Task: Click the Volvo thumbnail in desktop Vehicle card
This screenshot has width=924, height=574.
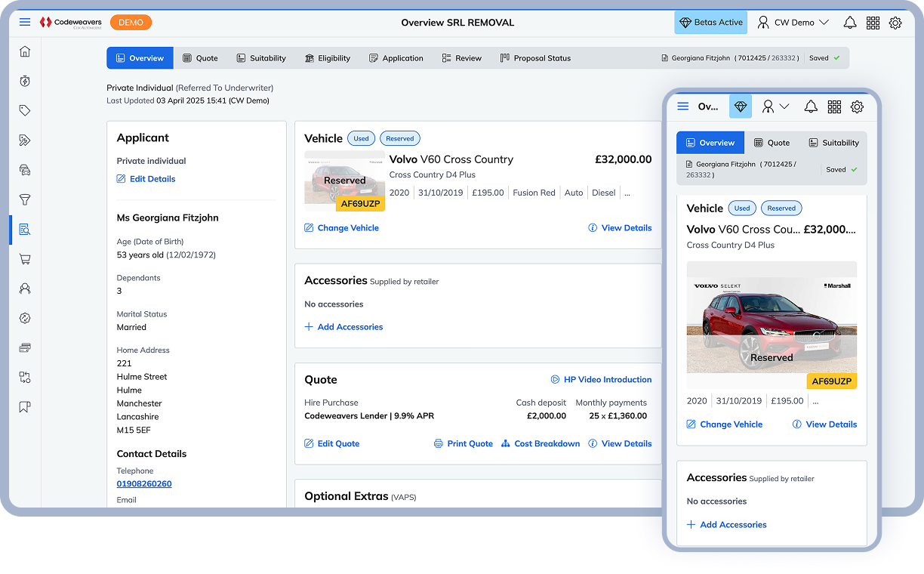Action: pyautogui.click(x=345, y=181)
